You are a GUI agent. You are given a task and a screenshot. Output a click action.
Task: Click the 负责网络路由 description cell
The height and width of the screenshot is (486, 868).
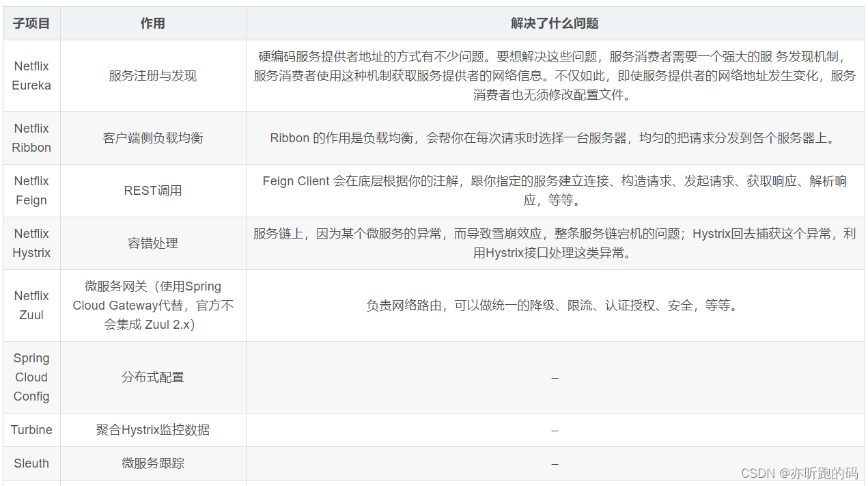click(555, 306)
